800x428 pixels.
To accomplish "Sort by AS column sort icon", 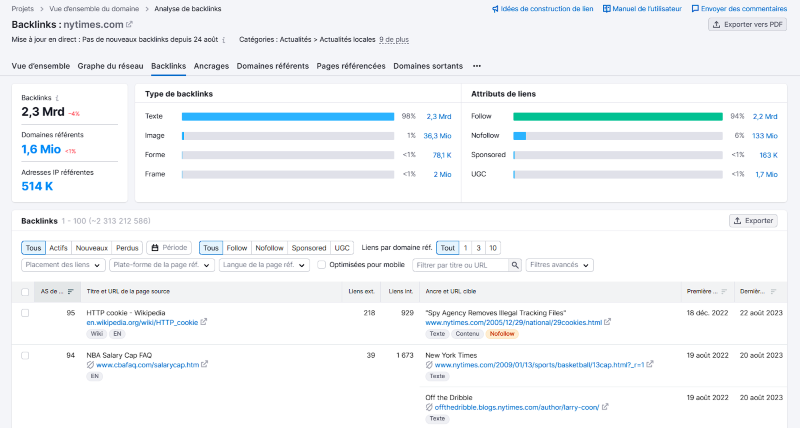I will coord(70,292).
